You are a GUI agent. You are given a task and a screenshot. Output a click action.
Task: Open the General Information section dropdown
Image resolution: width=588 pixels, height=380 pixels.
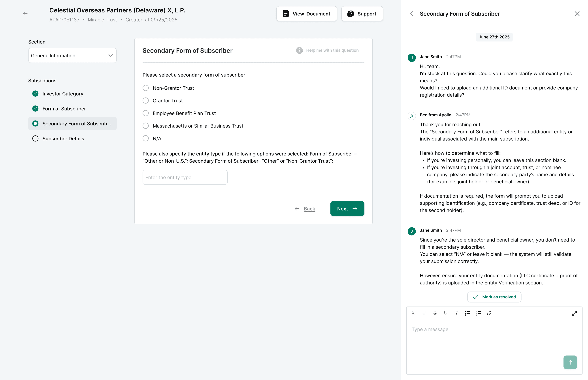(x=72, y=56)
